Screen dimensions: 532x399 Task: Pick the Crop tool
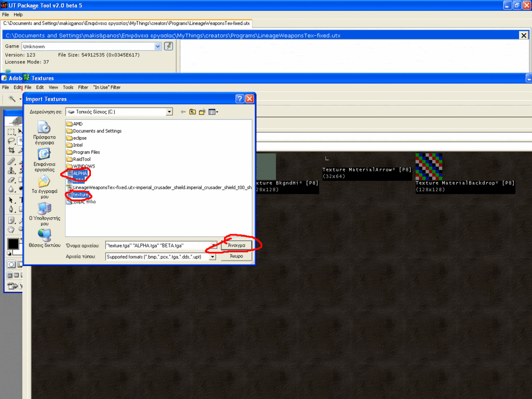coord(11,150)
